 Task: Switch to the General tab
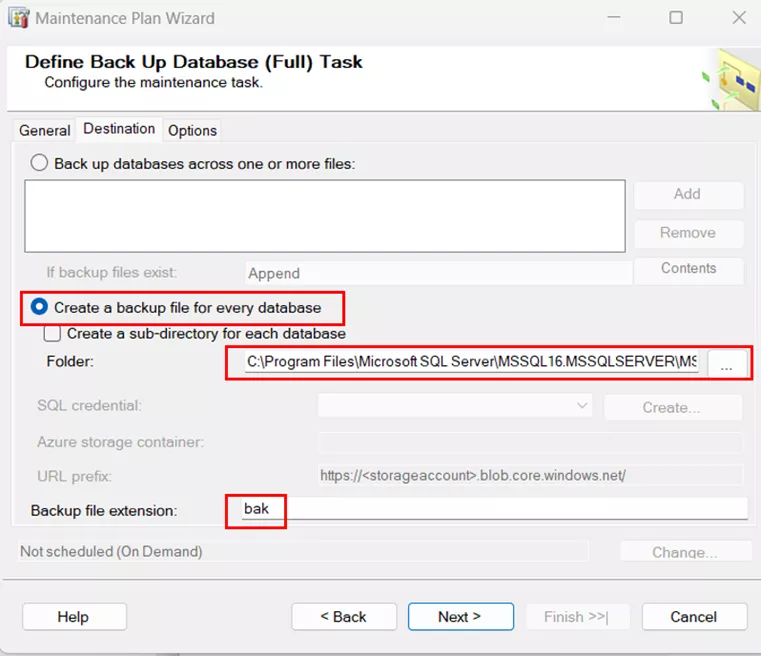[45, 131]
